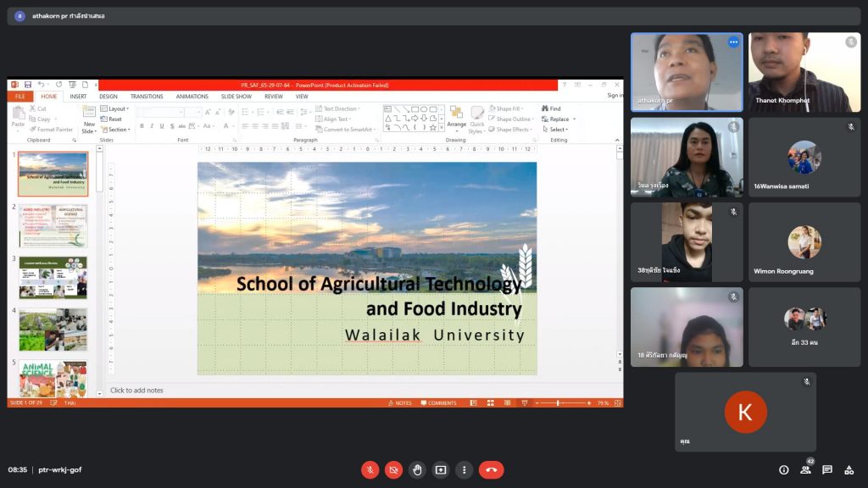Open the three-dot more options menu

click(464, 469)
